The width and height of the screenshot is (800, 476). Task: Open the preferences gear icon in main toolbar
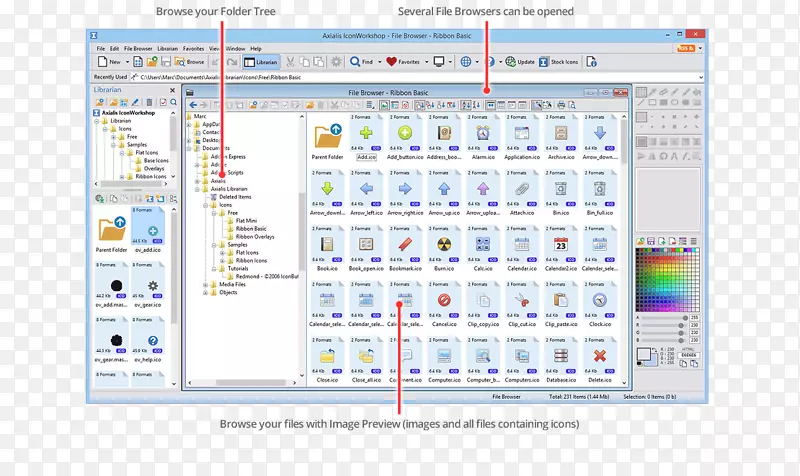click(x=336, y=62)
